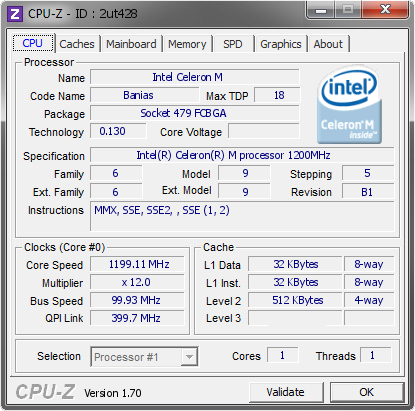The height and width of the screenshot is (411, 415).
Task: Click the Stepping value 5
Action: click(368, 173)
